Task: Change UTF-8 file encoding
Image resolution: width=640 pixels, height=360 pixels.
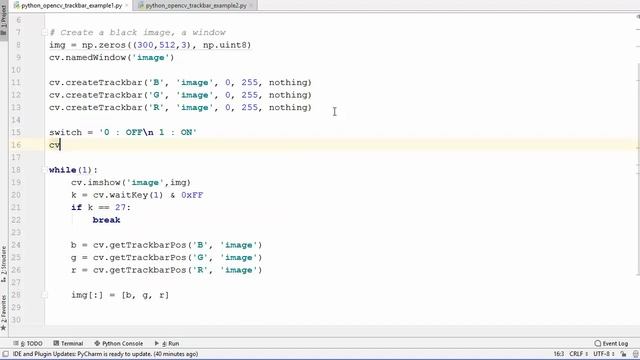Action: [x=604, y=354]
